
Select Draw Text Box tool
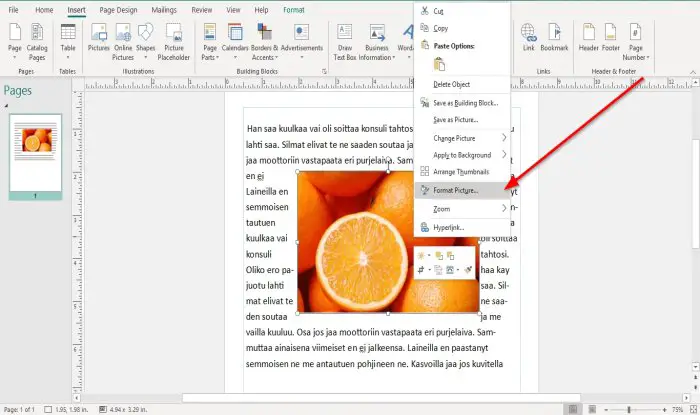(345, 42)
